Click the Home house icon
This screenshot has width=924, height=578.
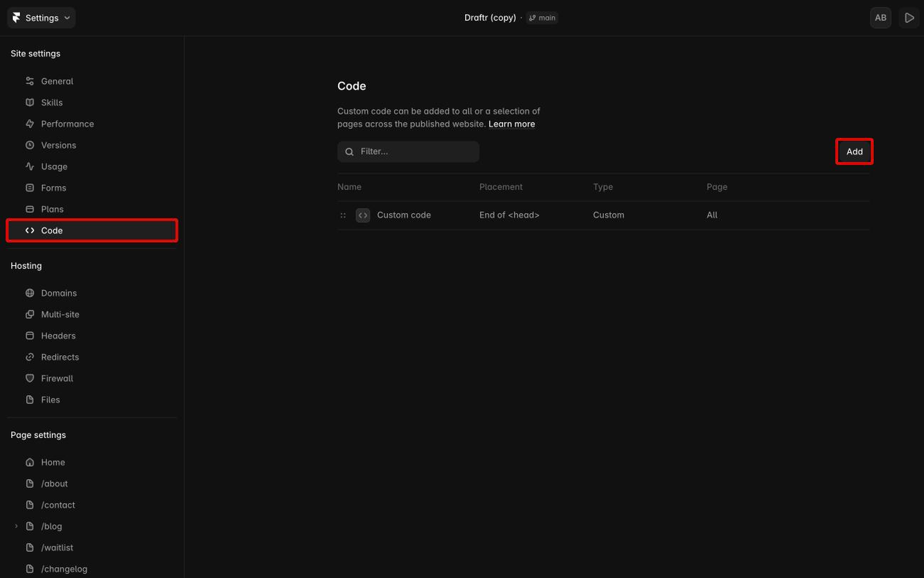click(x=30, y=462)
